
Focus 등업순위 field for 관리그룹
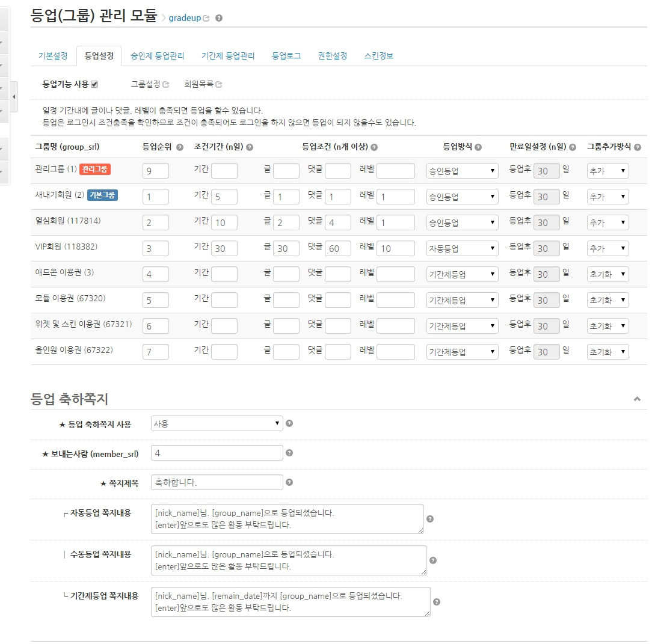155,171
